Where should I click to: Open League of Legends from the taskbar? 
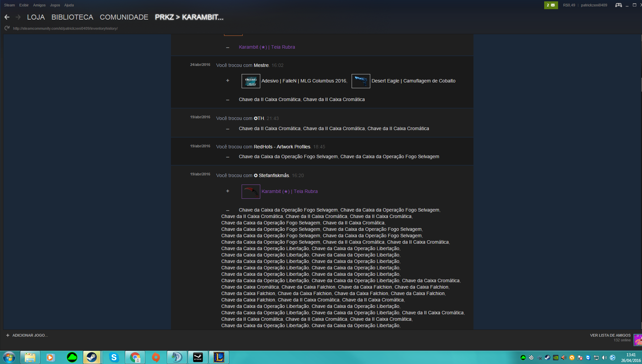(219, 357)
